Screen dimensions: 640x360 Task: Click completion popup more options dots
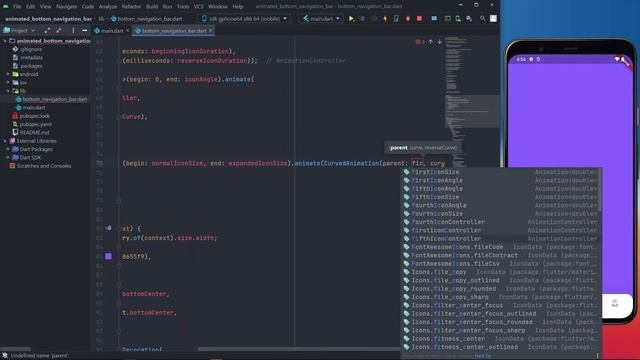point(597,356)
